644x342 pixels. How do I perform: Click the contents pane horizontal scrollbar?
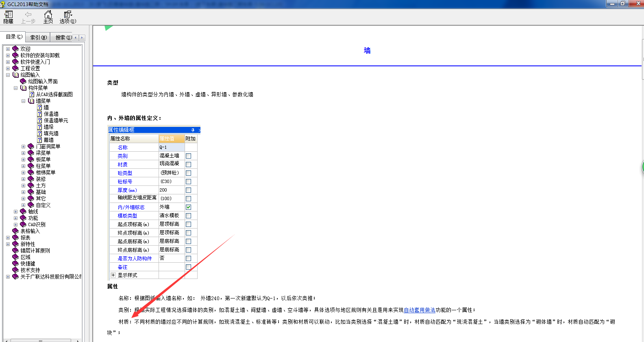(41, 340)
